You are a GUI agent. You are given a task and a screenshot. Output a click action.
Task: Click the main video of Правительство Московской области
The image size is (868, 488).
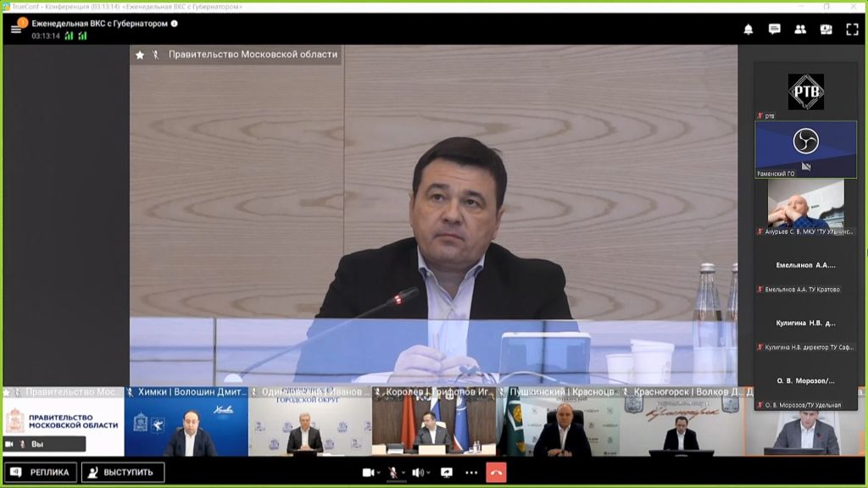pos(433,214)
